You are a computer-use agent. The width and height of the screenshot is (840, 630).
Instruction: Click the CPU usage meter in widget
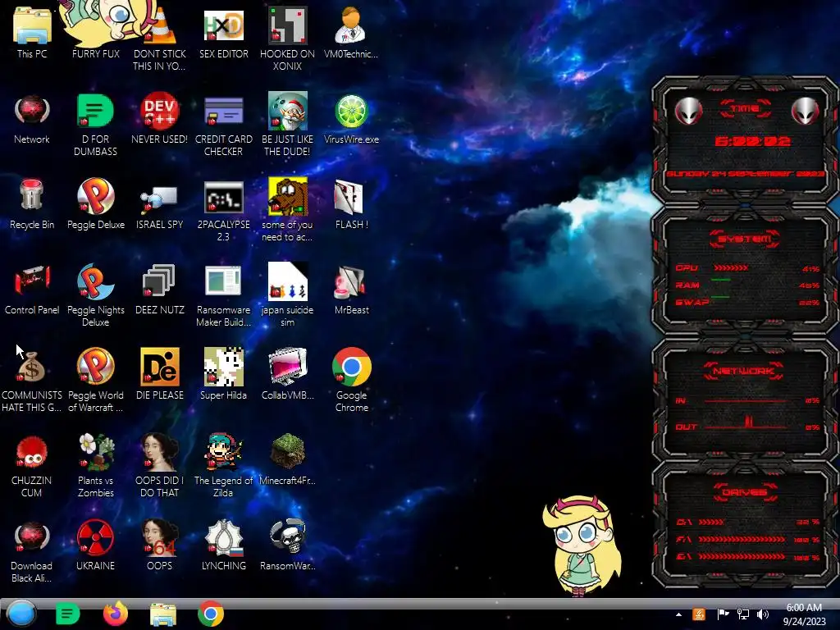[x=747, y=268]
